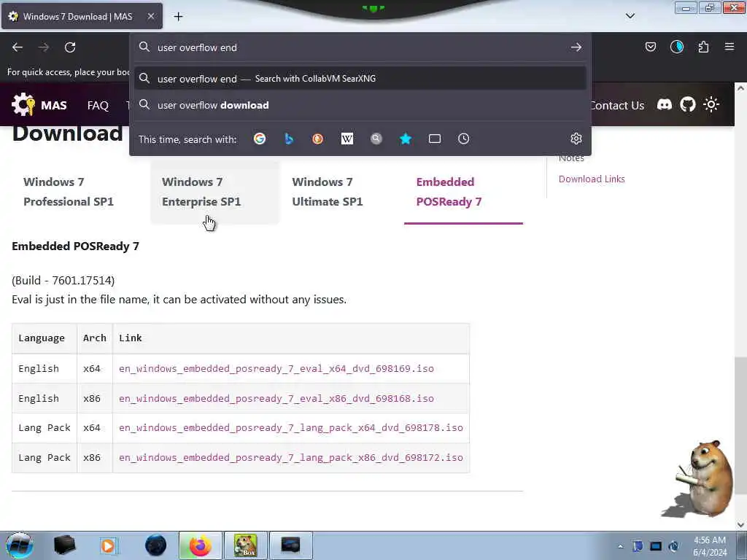
Task: Search this time with Google
Action: pos(260,139)
